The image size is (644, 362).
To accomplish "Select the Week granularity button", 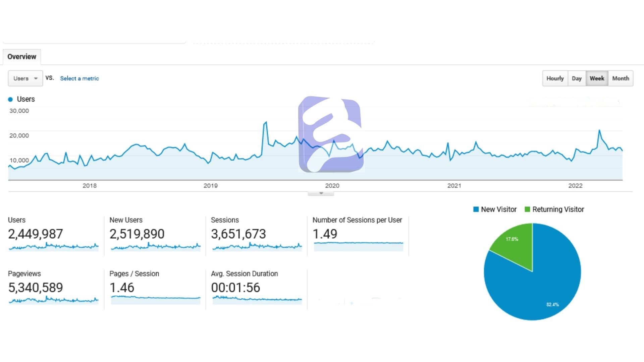I will pyautogui.click(x=597, y=78).
